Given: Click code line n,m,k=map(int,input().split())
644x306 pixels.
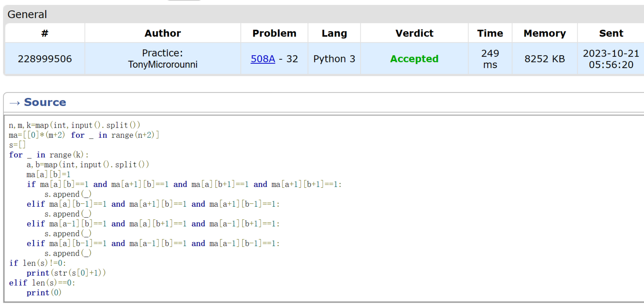Looking at the screenshot, I should 74,125.
